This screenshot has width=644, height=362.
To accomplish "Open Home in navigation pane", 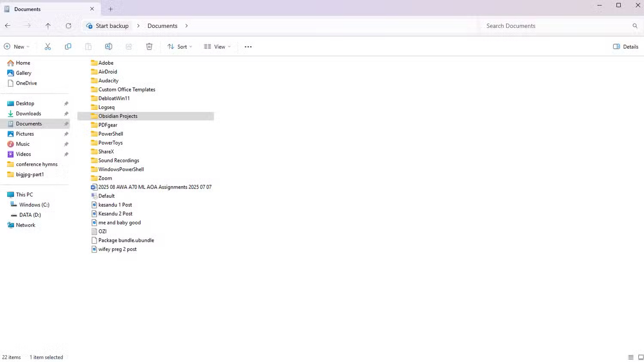I will 23,63.
